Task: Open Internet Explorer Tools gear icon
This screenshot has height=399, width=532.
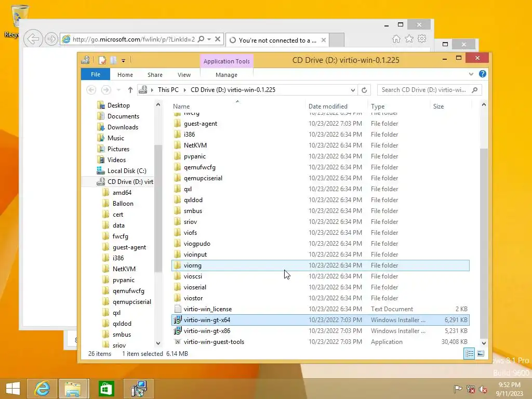Action: tap(422, 38)
